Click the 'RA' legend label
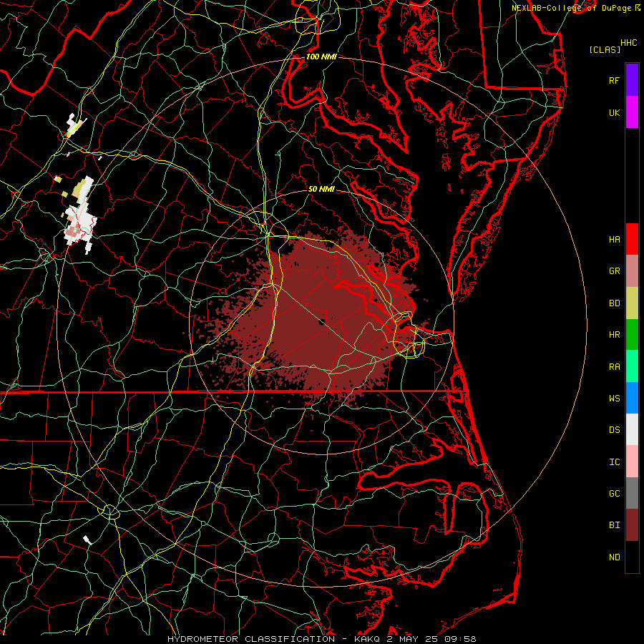Image resolution: width=644 pixels, height=644 pixels. coord(614,367)
